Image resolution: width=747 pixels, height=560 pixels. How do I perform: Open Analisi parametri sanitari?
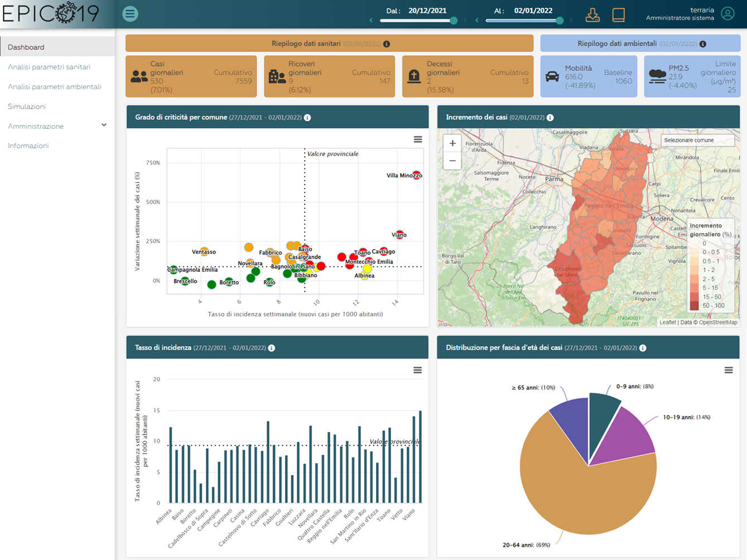(49, 67)
